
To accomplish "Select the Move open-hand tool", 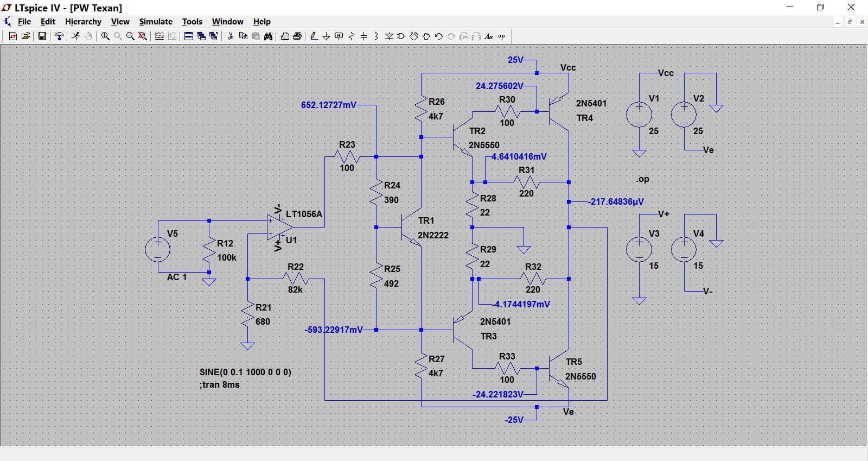I will pos(414,36).
